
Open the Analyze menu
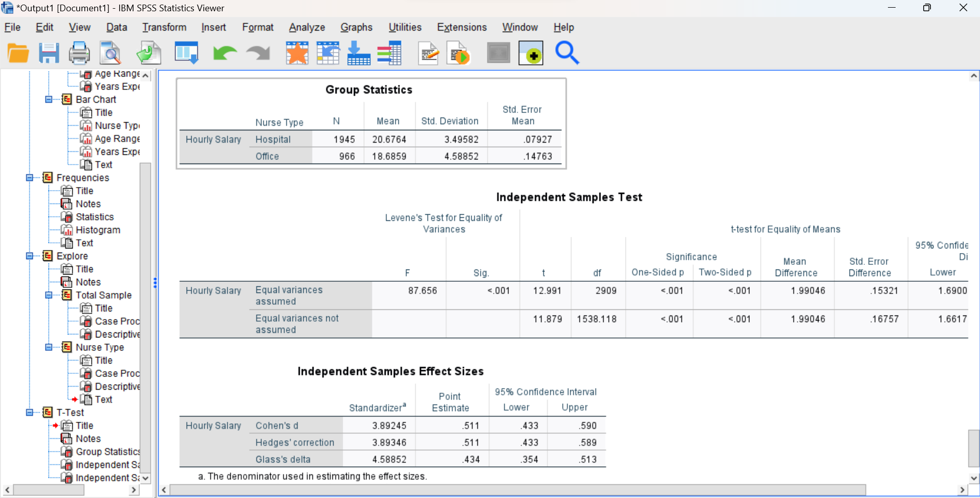(x=307, y=27)
